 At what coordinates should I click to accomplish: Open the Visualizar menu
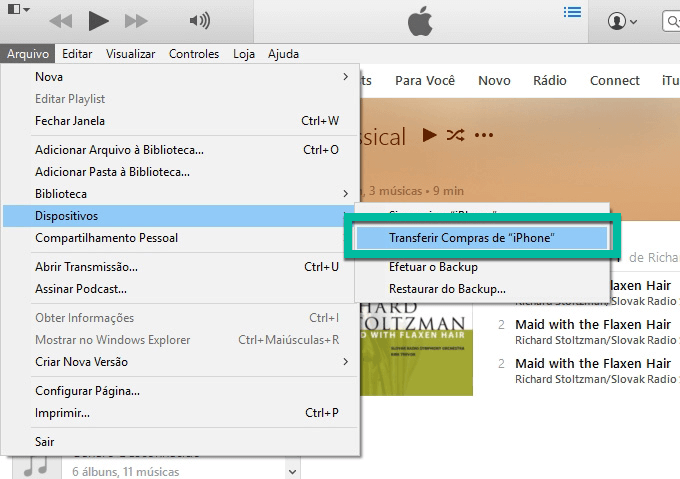[x=131, y=54]
